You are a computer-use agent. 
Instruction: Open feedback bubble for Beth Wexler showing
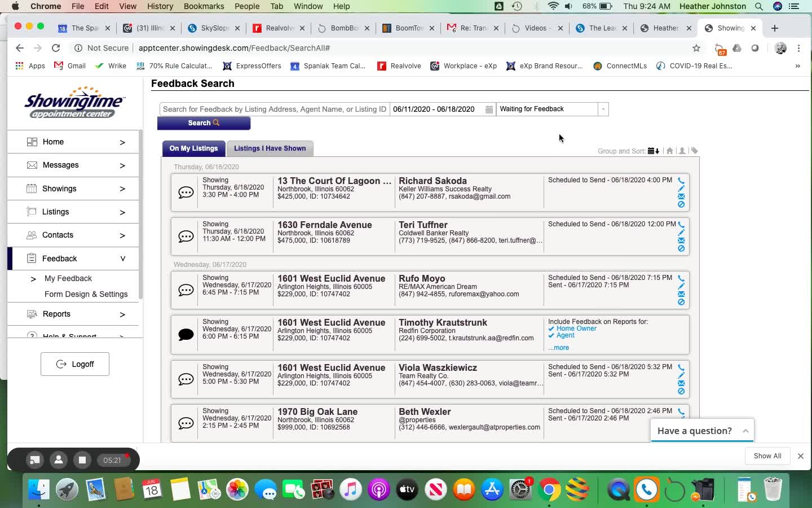(186, 423)
